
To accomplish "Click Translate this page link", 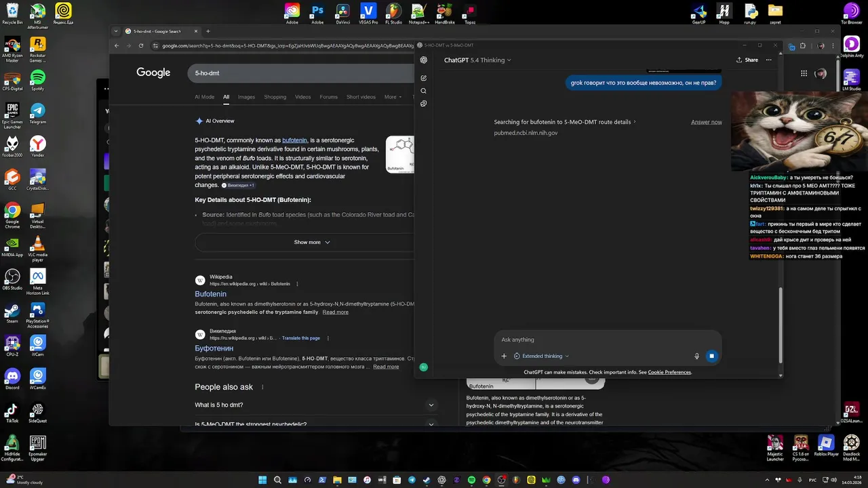I will point(300,338).
